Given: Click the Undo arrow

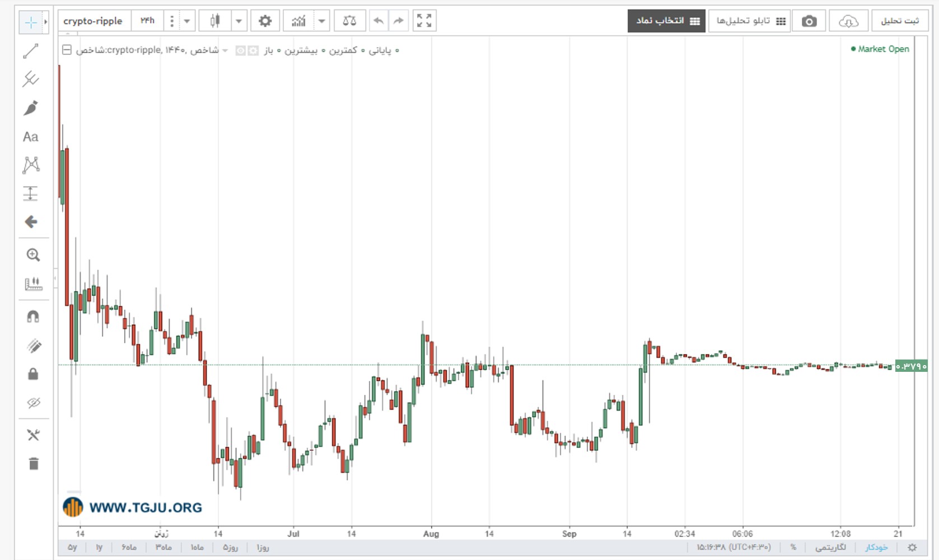Looking at the screenshot, I should point(379,21).
